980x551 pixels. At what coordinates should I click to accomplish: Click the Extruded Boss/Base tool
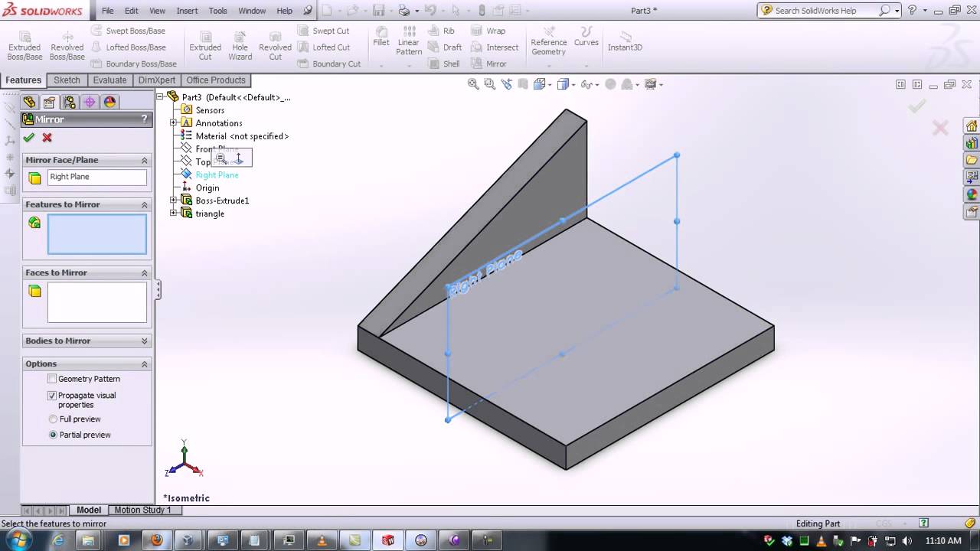pyautogui.click(x=24, y=46)
